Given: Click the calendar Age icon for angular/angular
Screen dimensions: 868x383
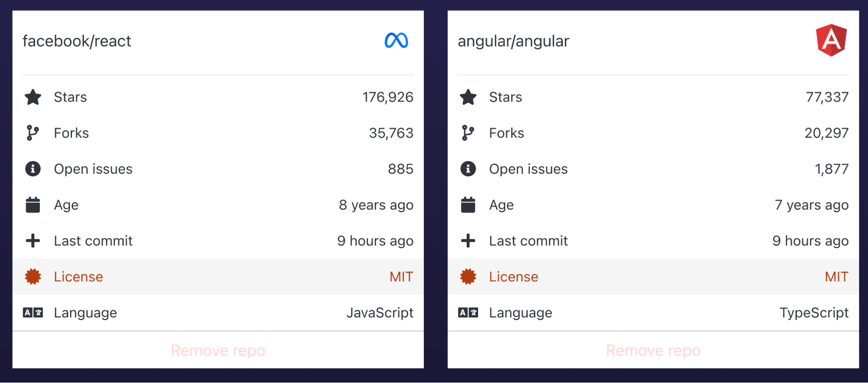Looking at the screenshot, I should pos(468,205).
